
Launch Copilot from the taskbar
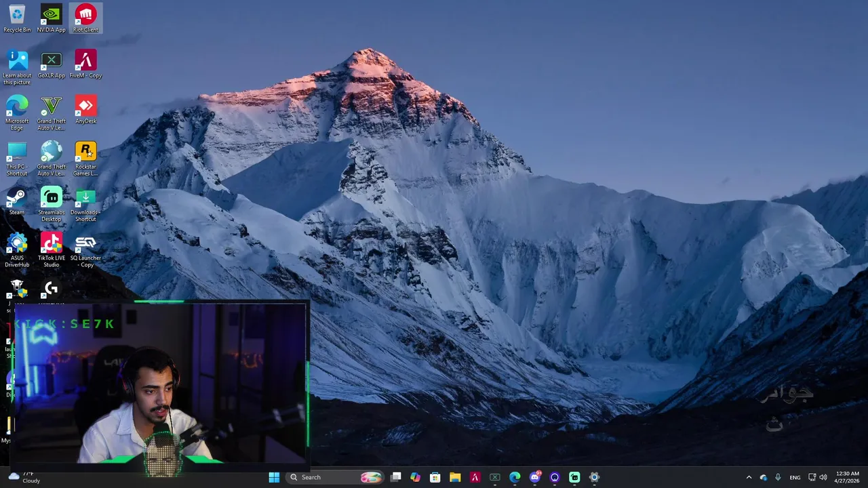tap(415, 477)
